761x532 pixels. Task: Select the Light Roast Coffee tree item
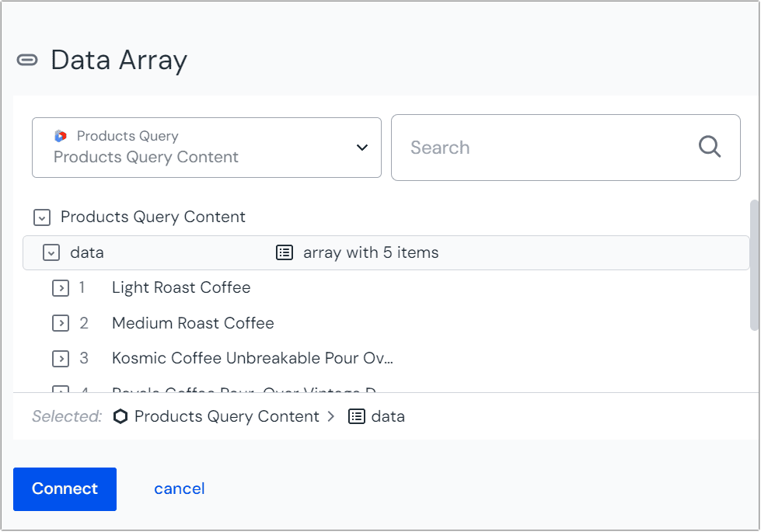(181, 287)
